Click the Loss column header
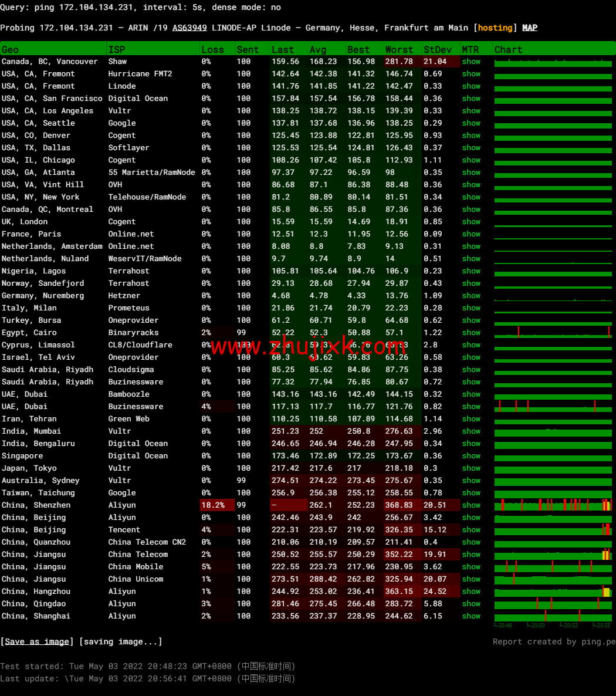Screen dimensions: 616x696 click(212, 50)
